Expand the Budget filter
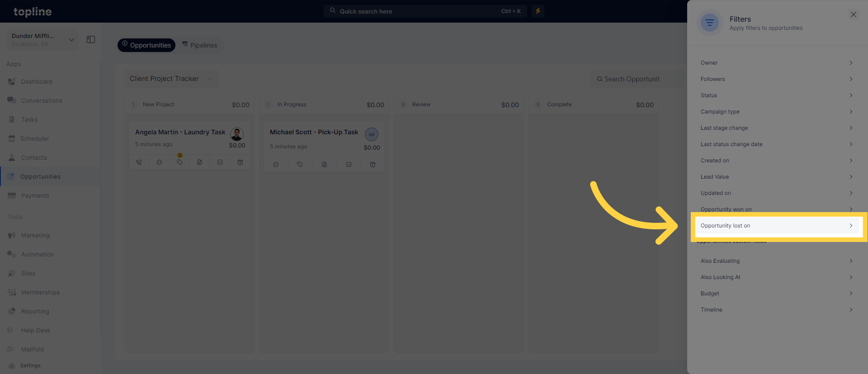868x374 pixels. tap(777, 294)
